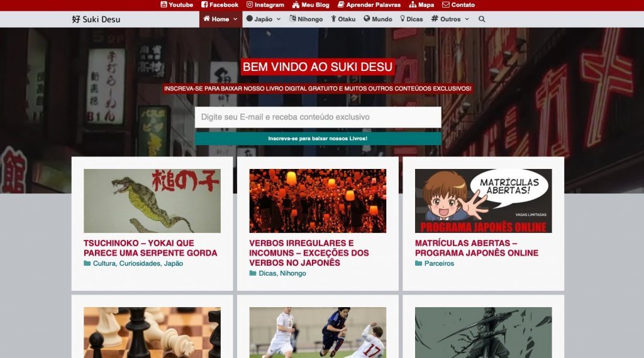Click the Meu Blog icon
The width and height of the screenshot is (644, 358).
296,5
